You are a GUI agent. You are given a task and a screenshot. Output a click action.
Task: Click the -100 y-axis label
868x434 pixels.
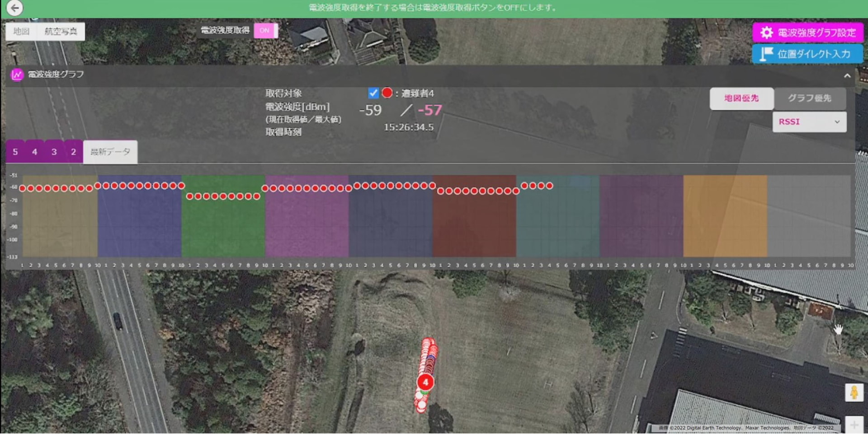12,240
